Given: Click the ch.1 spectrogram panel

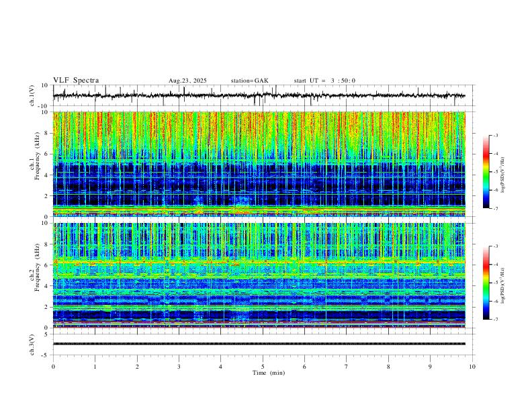Looking at the screenshot, I should coord(259,164).
